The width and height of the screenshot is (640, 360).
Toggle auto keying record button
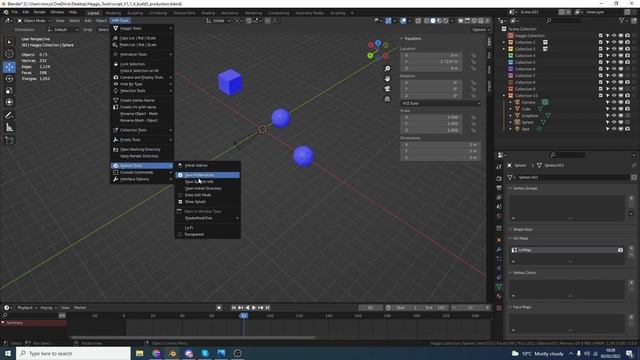pyautogui.click(x=219, y=308)
